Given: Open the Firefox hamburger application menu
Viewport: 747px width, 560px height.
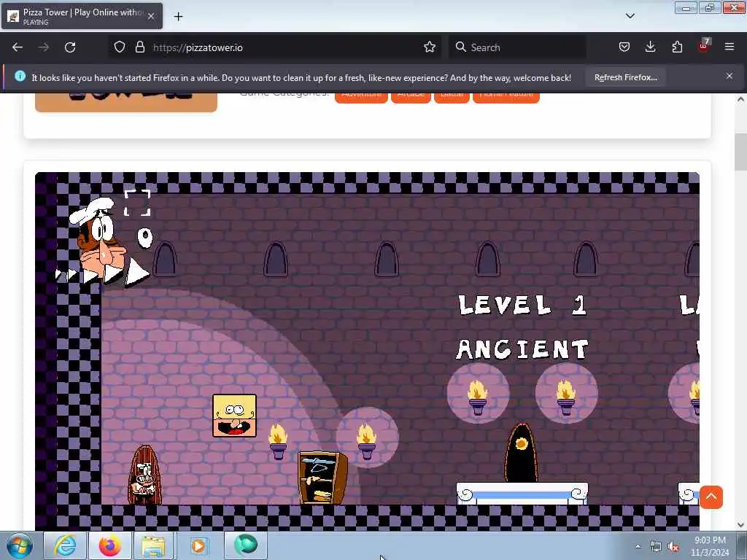Looking at the screenshot, I should (x=729, y=47).
